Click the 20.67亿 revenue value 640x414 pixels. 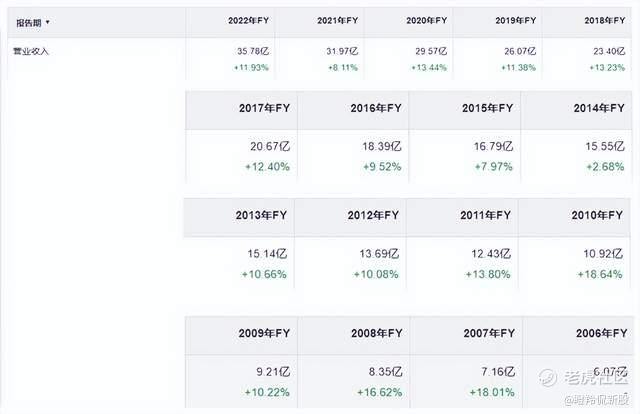tap(270, 146)
